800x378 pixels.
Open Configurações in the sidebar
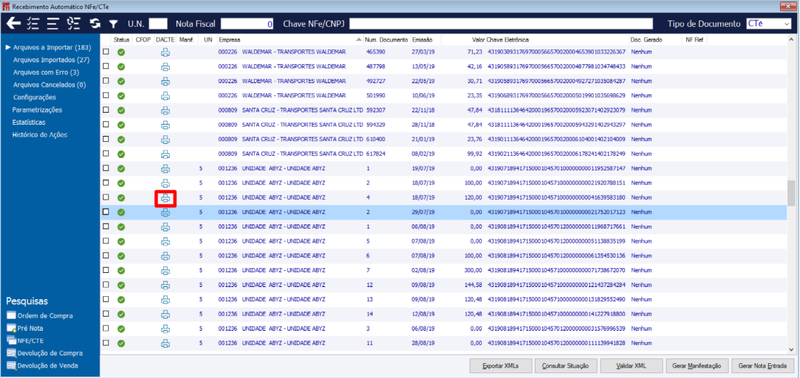(35, 97)
